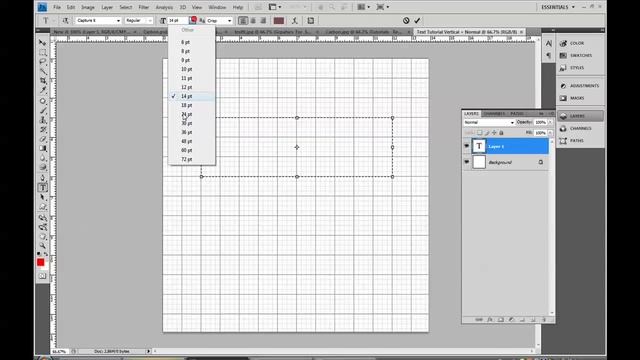The image size is (640, 360).
Task: Open the Arrange Documents dropdown
Action: pyautogui.click(x=363, y=7)
